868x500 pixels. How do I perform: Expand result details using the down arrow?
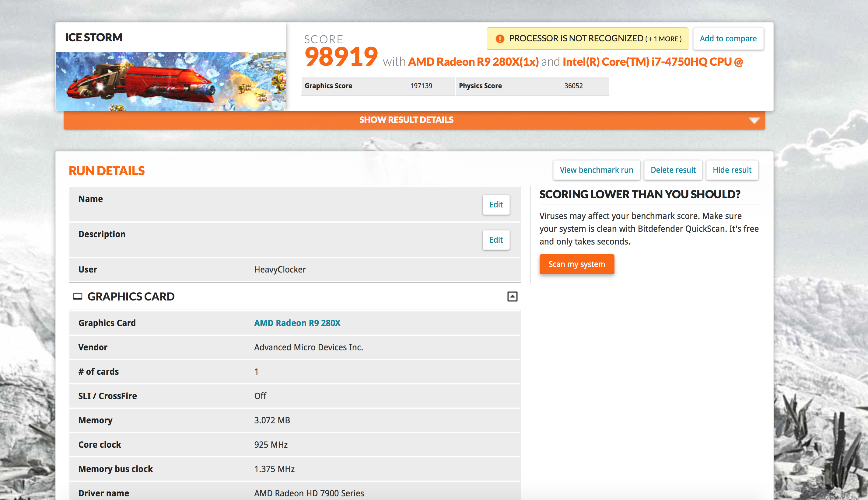(754, 120)
